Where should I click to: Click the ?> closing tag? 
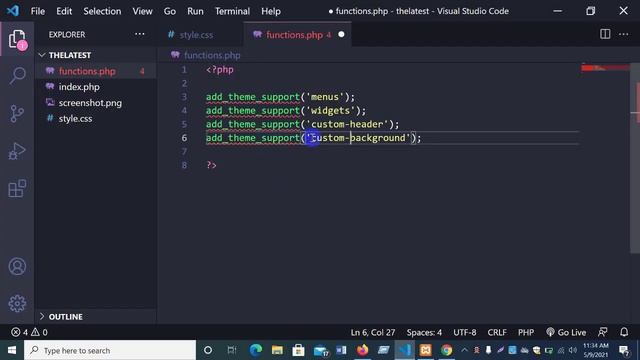pos(211,165)
